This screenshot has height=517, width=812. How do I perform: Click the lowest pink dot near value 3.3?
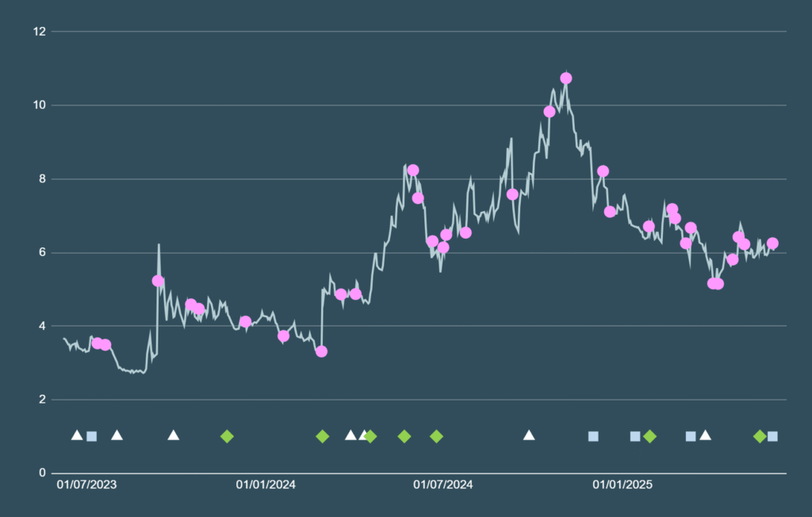322,352
